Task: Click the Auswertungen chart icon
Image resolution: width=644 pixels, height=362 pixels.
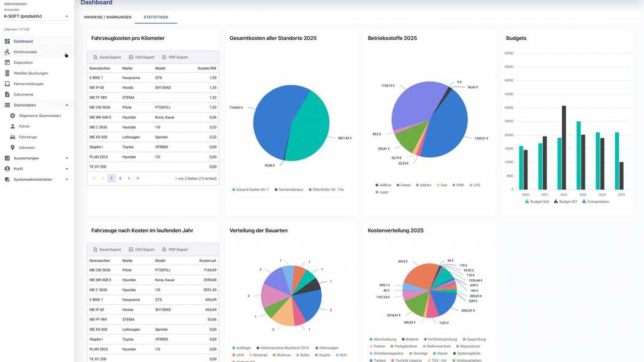Action: (7, 158)
